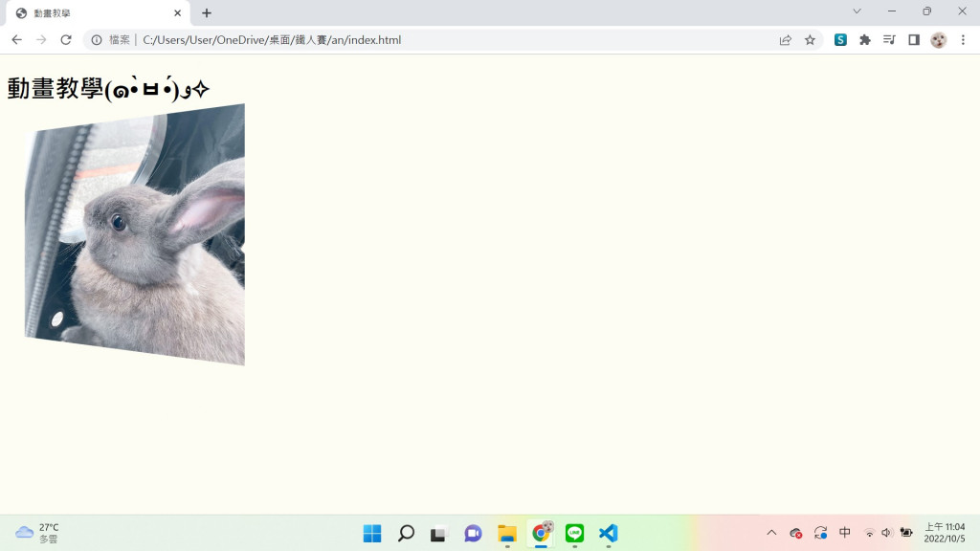The image size is (980, 551).
Task: Open the sync app tray icon
Action: point(820,533)
